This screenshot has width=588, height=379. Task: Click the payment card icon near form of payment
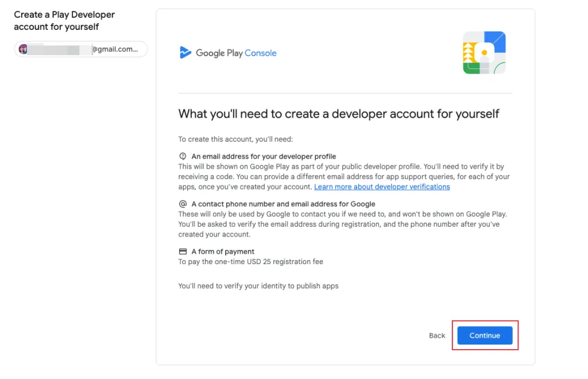181,251
